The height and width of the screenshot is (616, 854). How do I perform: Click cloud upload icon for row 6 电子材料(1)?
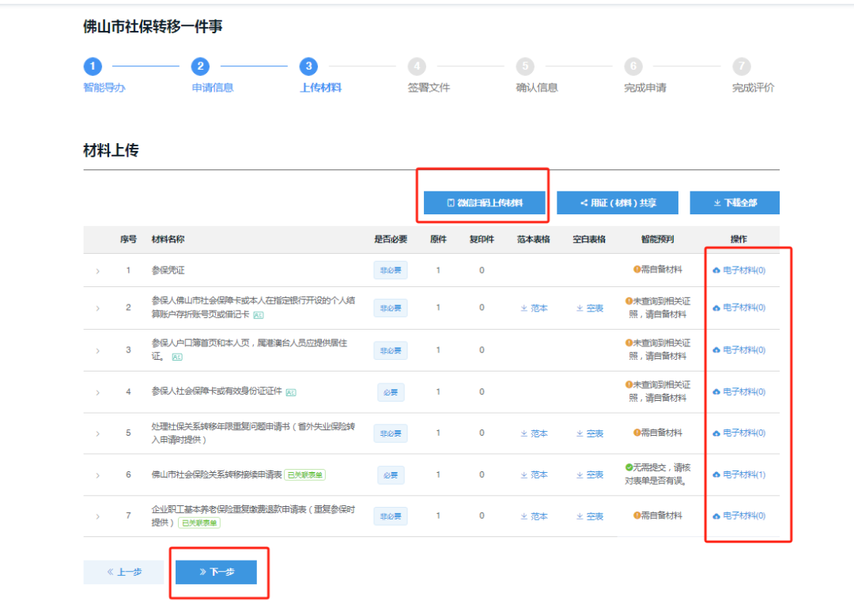[716, 475]
